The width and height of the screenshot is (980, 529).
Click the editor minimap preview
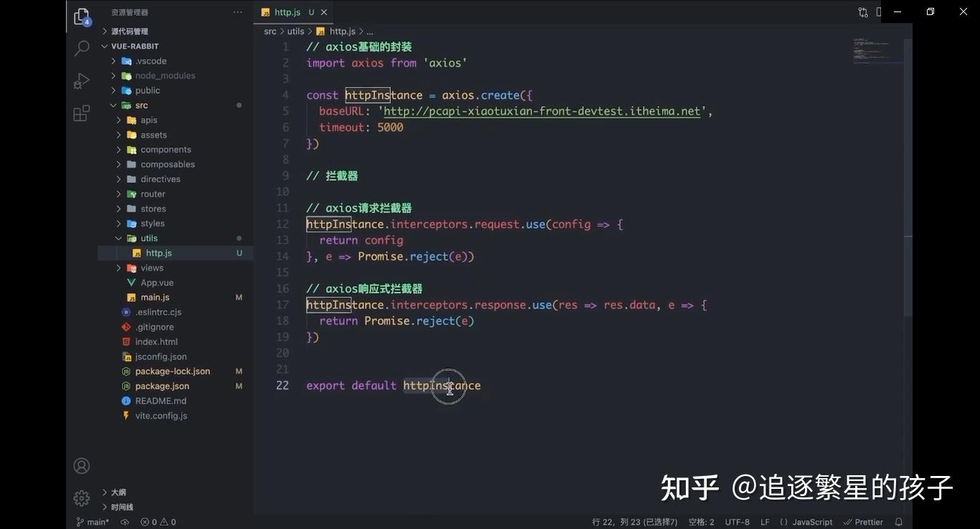coord(878,50)
